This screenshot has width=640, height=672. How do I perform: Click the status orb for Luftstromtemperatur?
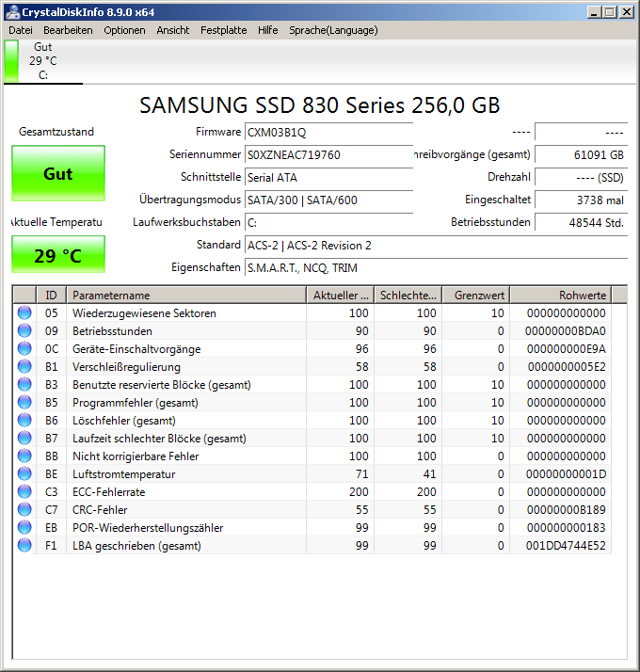[24, 474]
